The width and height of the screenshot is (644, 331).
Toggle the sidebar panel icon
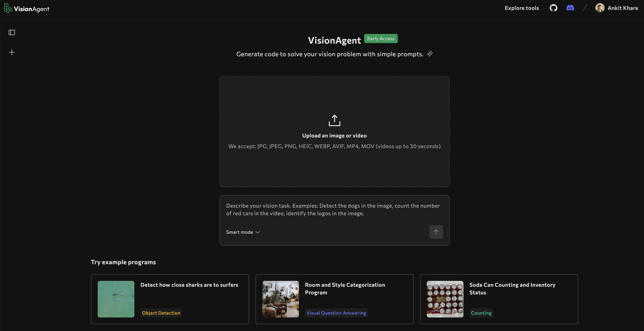click(12, 32)
